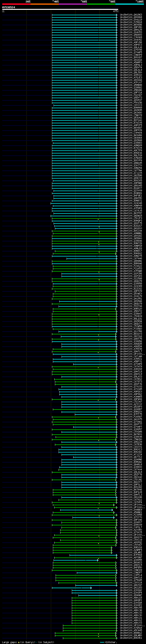The width and height of the screenshot is (146, 644).
Task: Click UniRef100_Q1PCR6 label
Action: [x=131, y=274]
